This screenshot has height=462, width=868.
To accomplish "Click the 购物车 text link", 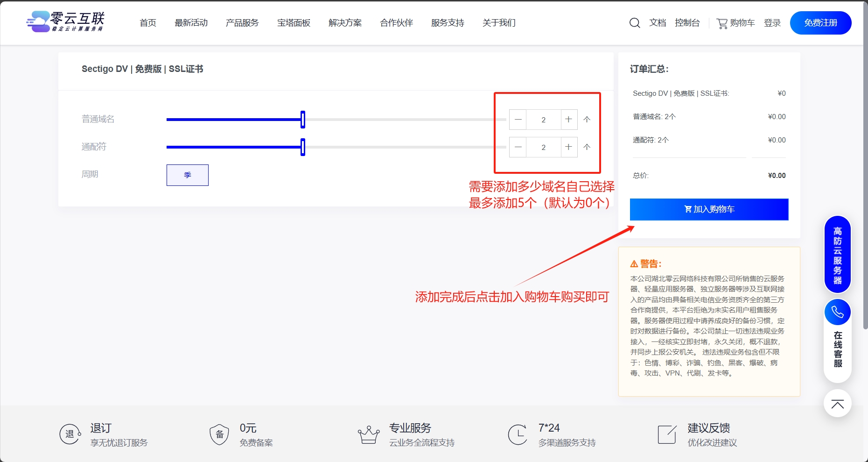I will 742,23.
